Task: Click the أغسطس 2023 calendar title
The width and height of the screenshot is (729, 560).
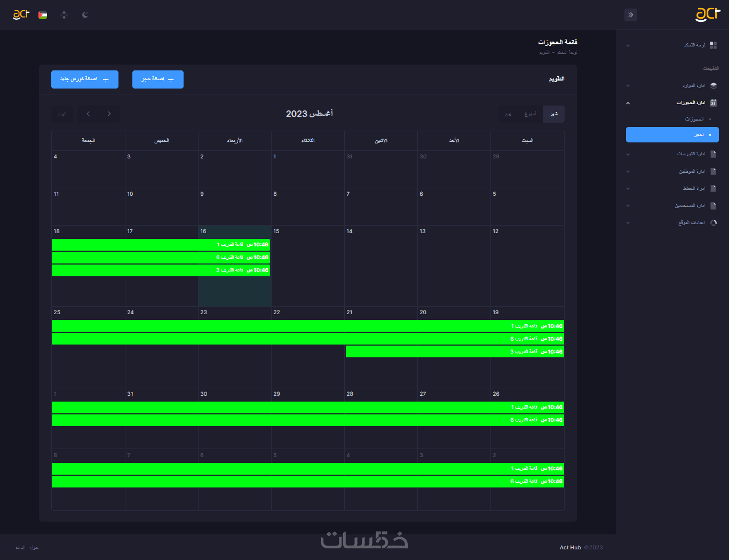Action: pos(310,114)
